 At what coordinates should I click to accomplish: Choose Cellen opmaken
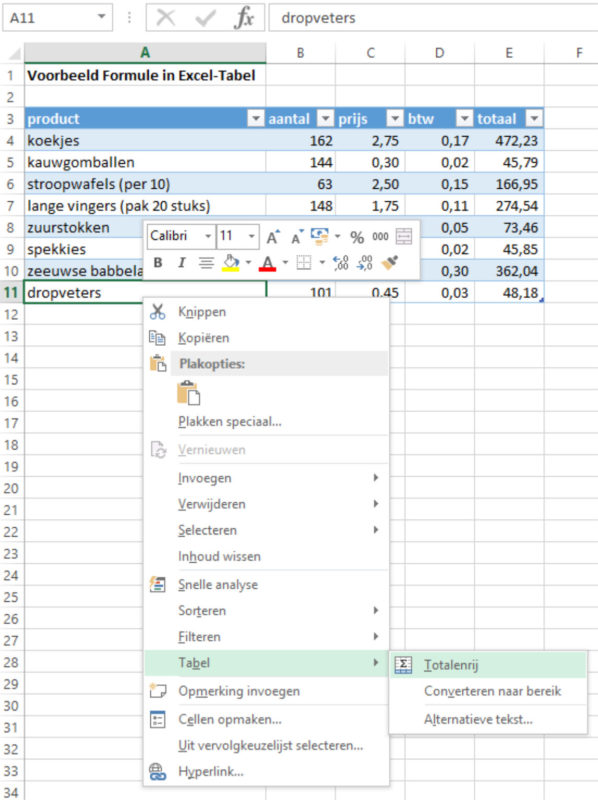[265, 719]
